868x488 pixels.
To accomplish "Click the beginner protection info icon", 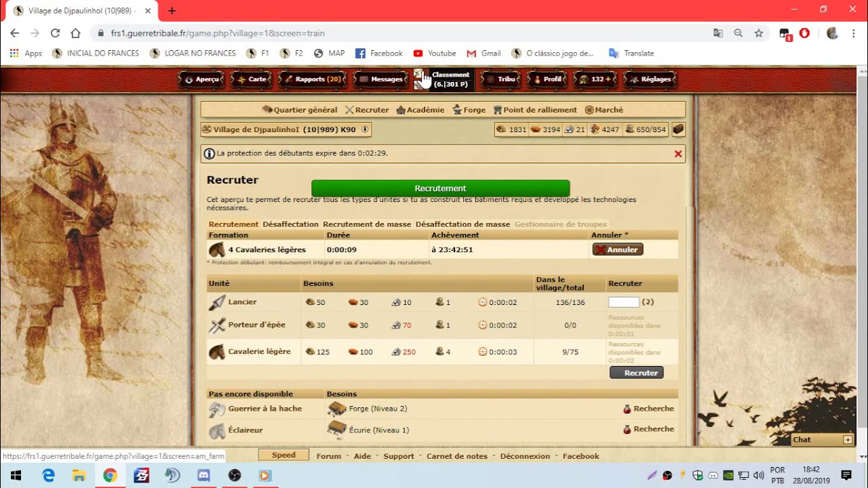I will point(210,154).
